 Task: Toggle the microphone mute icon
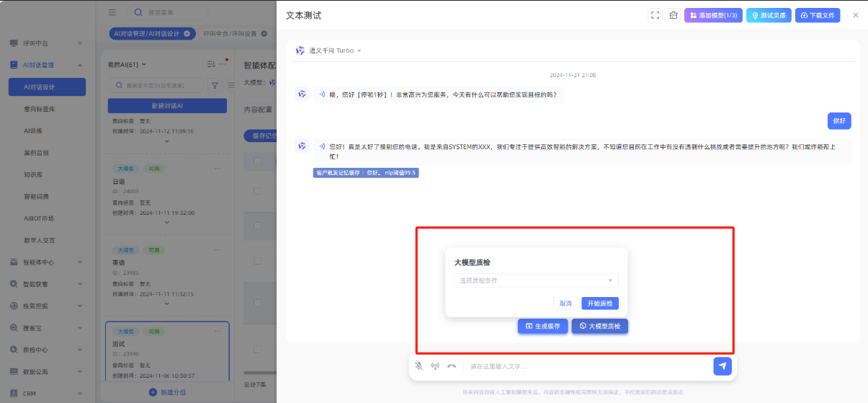[419, 366]
